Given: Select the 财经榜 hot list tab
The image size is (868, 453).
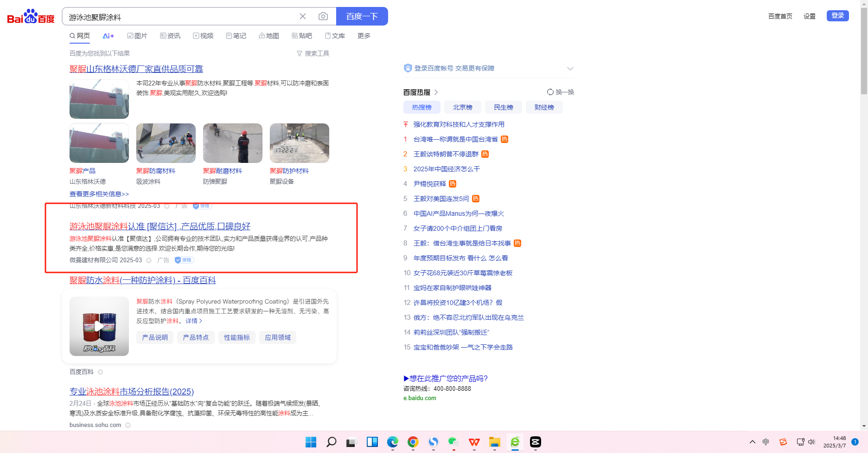Looking at the screenshot, I should pyautogui.click(x=544, y=107).
